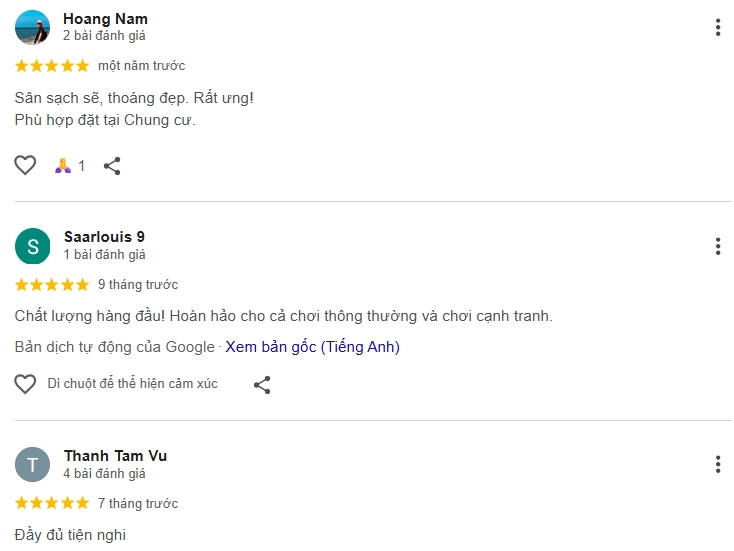The height and width of the screenshot is (551, 734).
Task: Like Hoang Nam's review with the heart
Action: pos(25,166)
